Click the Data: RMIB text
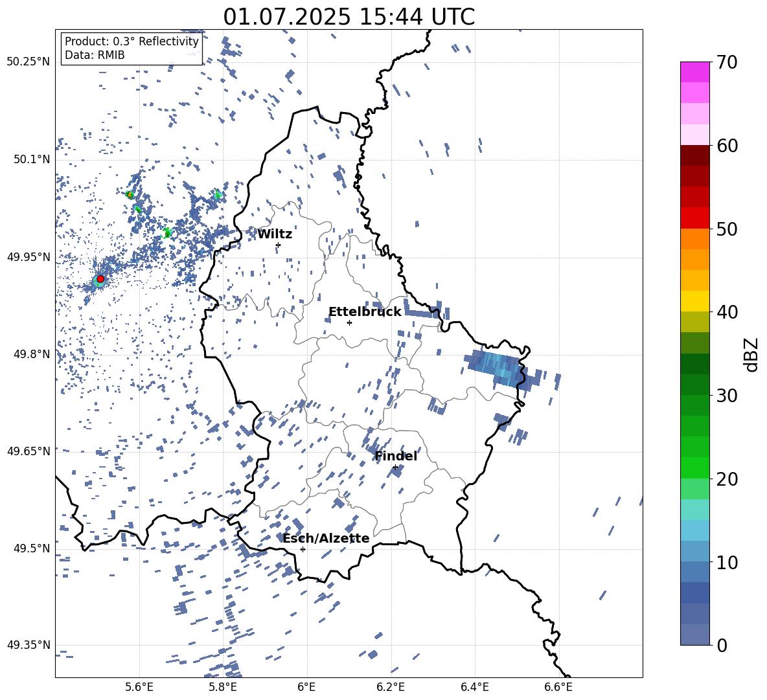Screen dimensions: 767x700 click(95, 55)
